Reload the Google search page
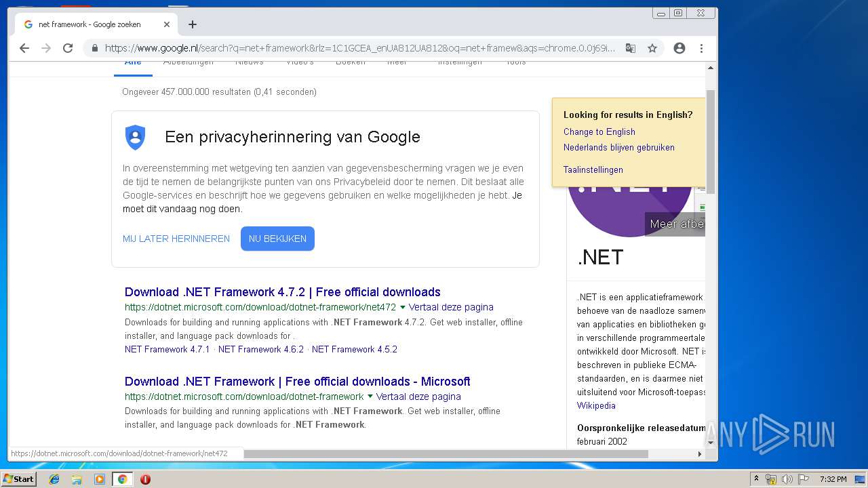The image size is (868, 488). 68,48
